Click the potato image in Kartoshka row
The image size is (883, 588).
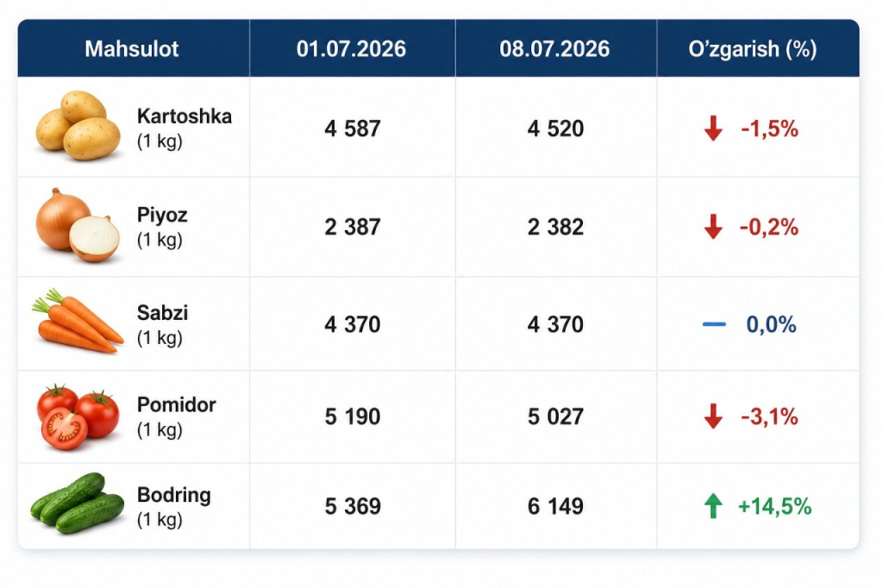coord(78,126)
